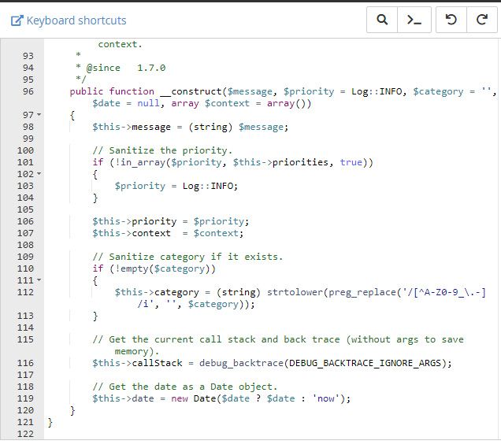Image resolution: width=501 pixels, height=448 pixels.
Task: Click 'debug_backtrace' function call
Action: tap(241, 363)
